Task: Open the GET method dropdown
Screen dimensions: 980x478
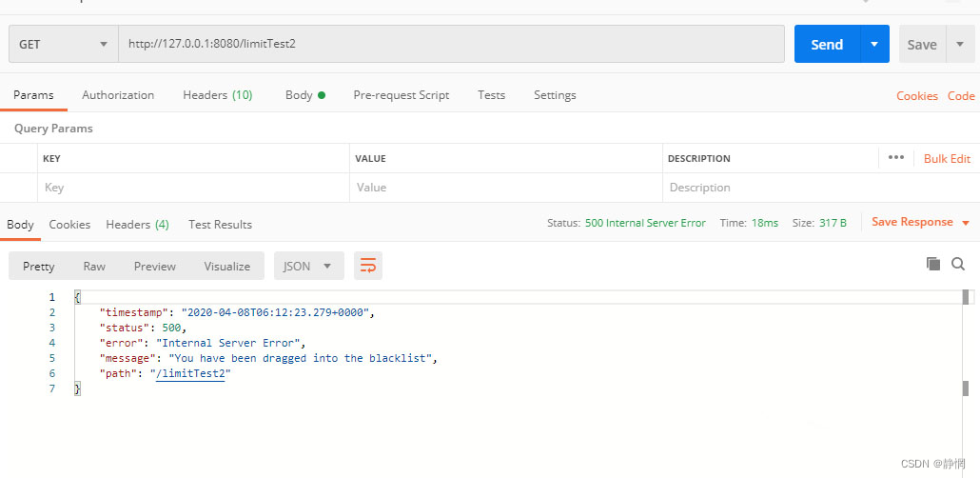Action: tap(63, 44)
